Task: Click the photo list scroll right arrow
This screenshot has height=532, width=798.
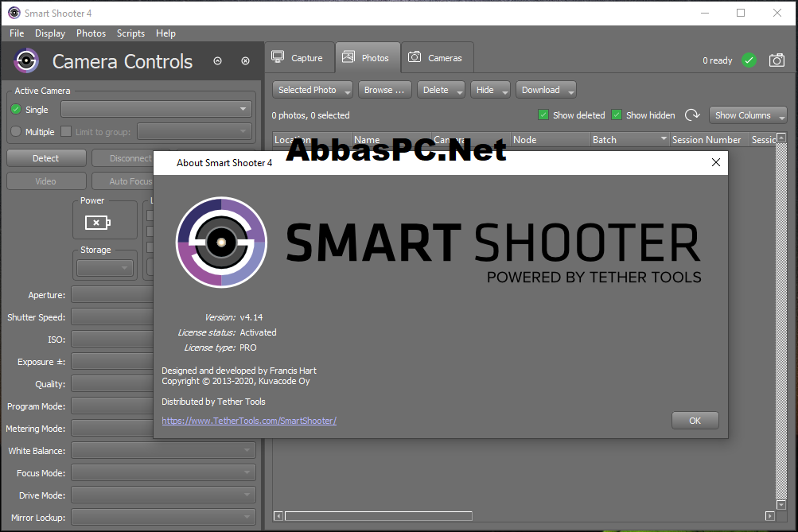Action: [770, 516]
